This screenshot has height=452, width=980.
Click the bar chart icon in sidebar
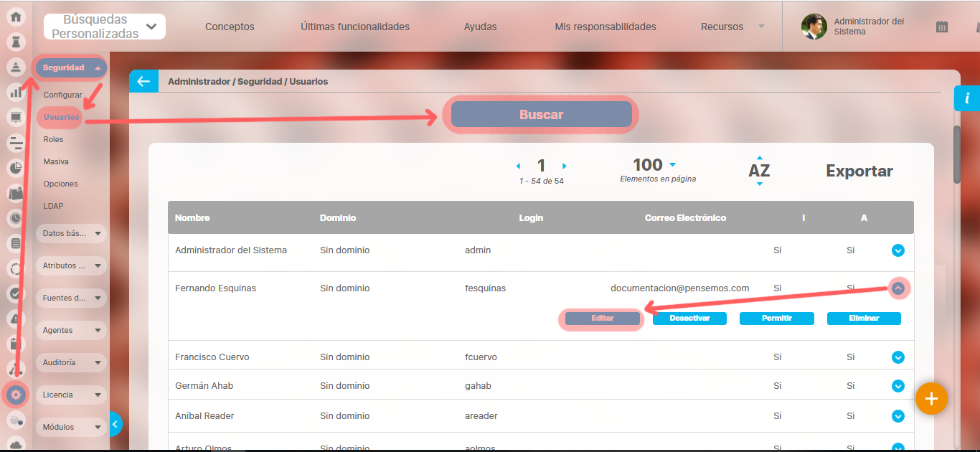coord(16,92)
